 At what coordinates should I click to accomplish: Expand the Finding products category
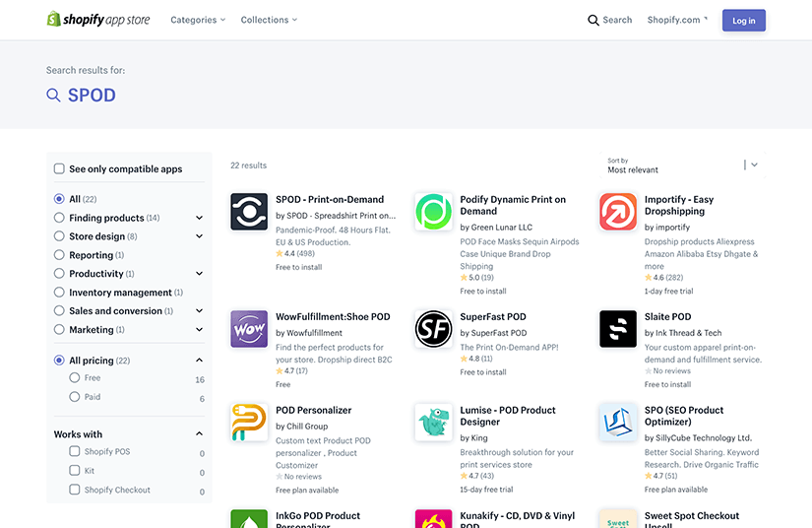point(199,218)
